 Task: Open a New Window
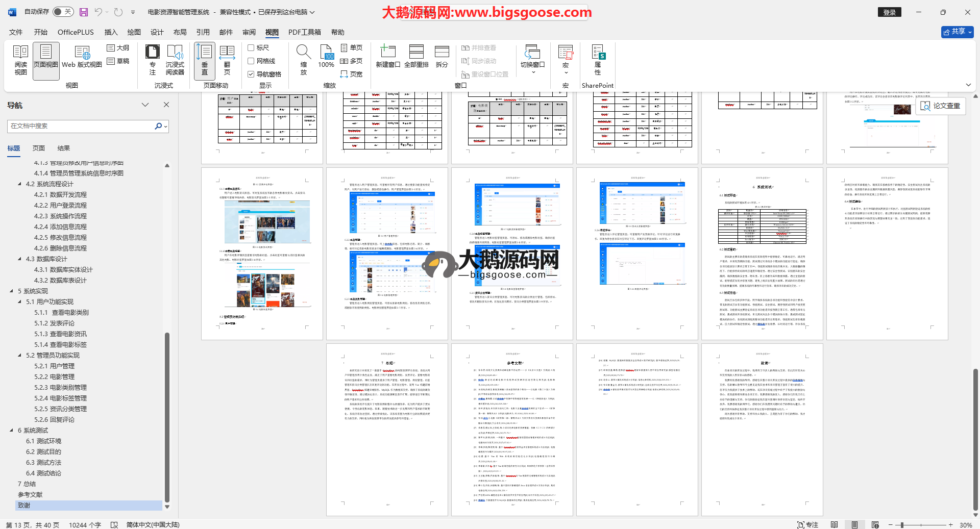tap(387, 57)
